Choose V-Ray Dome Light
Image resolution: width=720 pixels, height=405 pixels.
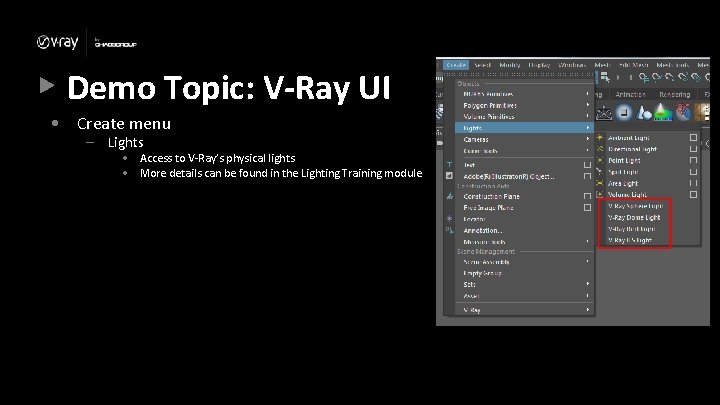[634, 217]
